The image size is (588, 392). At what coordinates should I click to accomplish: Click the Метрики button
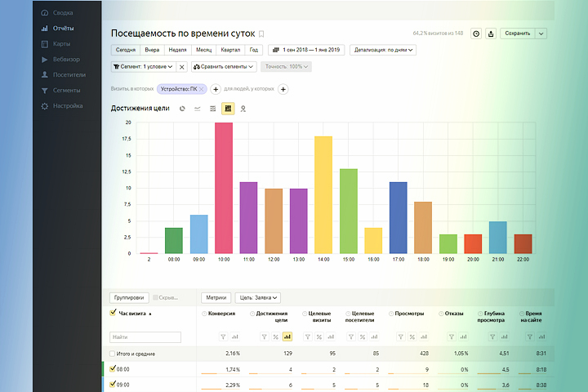[216, 297]
